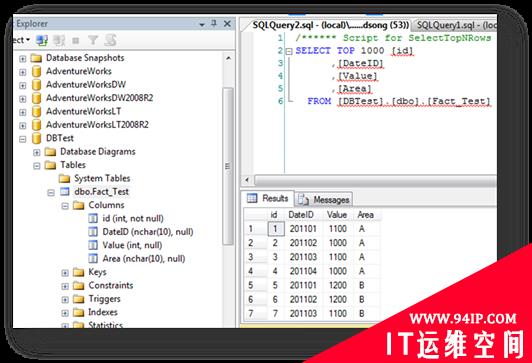The width and height of the screenshot is (532, 363).
Task: Select the AdventureWorksDW2008R2 database icon
Action: coord(36,98)
